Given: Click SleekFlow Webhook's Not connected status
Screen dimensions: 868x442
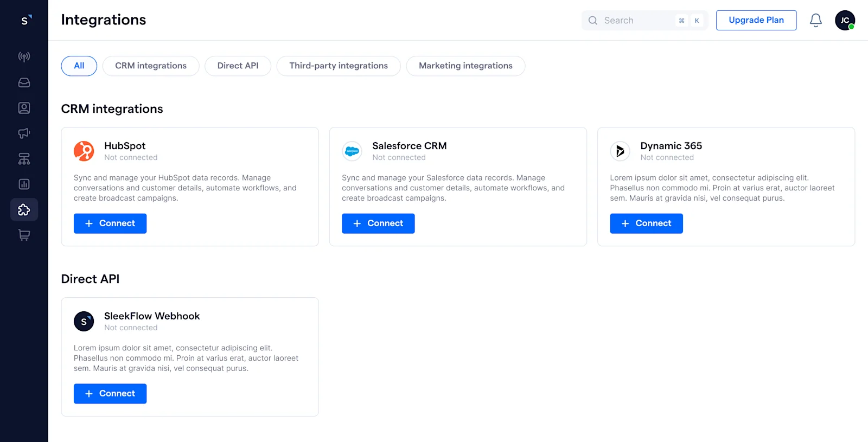Looking at the screenshot, I should tap(131, 328).
